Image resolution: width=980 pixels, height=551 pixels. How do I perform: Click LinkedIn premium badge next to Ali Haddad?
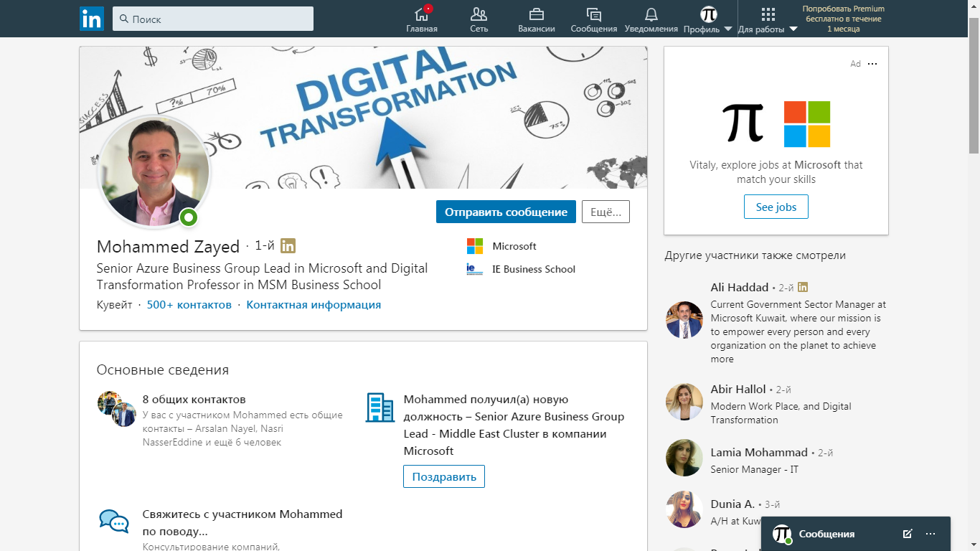pyautogui.click(x=802, y=287)
